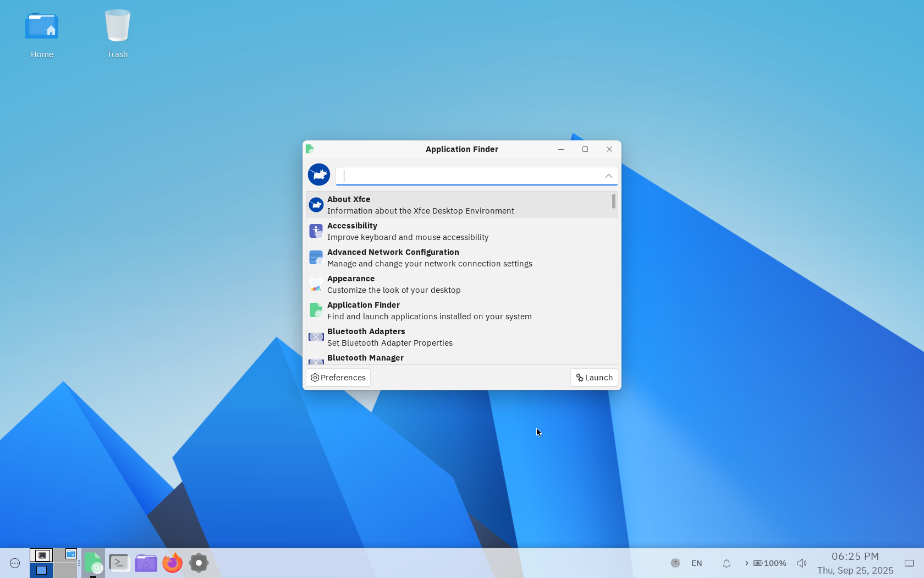Maximize the Application Finder window
This screenshot has width=924, height=578.
tap(585, 149)
